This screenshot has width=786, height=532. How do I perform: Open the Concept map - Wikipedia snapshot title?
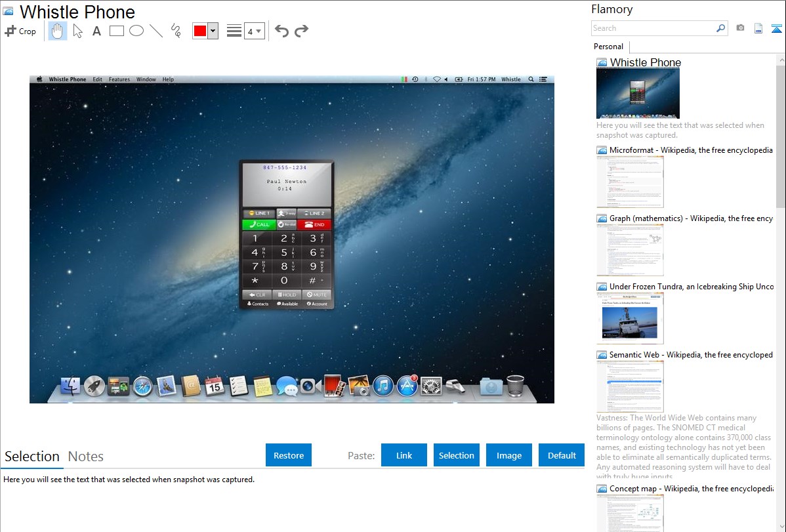click(691, 488)
